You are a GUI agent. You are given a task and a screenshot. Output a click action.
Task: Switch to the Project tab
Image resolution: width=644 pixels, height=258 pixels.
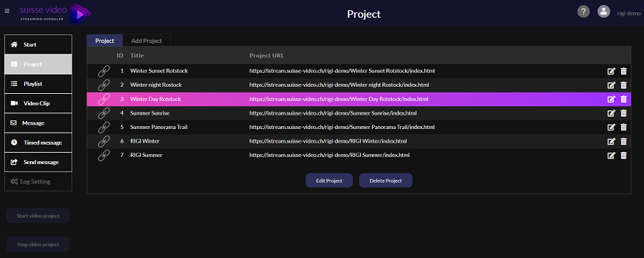tap(104, 41)
